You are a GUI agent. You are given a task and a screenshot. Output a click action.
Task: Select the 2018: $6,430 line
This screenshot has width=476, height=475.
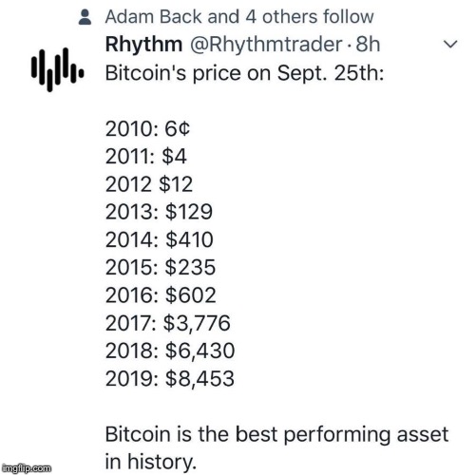pyautogui.click(x=170, y=351)
